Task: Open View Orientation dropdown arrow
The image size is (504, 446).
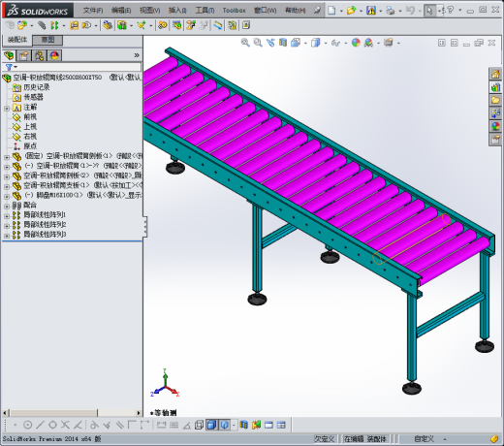Action: click(305, 44)
